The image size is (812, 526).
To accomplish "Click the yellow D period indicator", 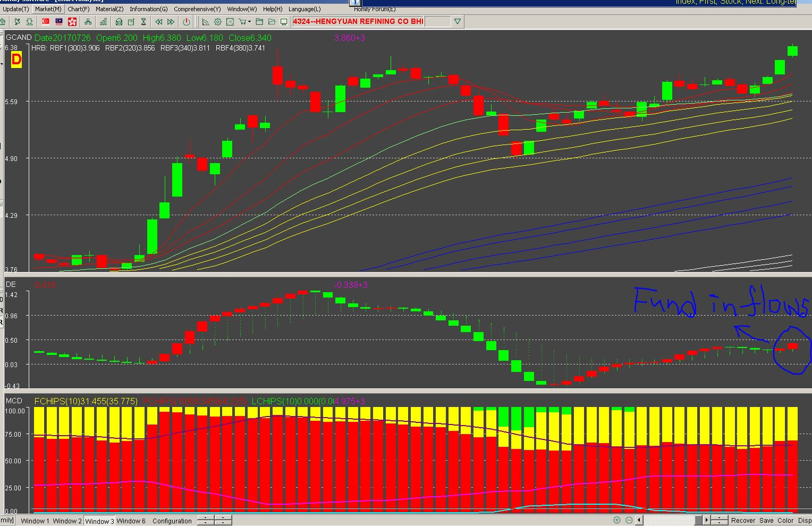I will point(16,60).
